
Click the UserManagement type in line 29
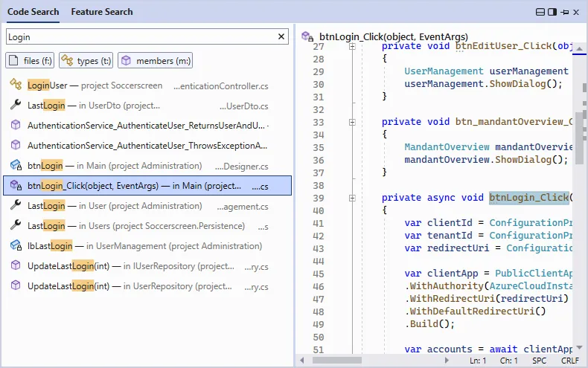444,71
